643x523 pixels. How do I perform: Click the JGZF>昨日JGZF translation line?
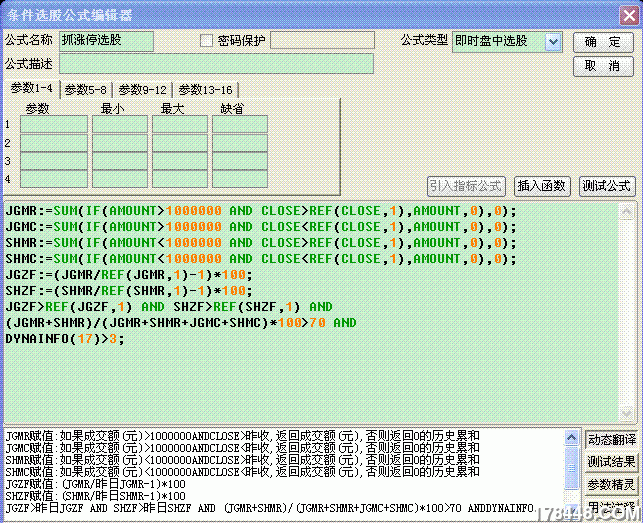pos(271,508)
